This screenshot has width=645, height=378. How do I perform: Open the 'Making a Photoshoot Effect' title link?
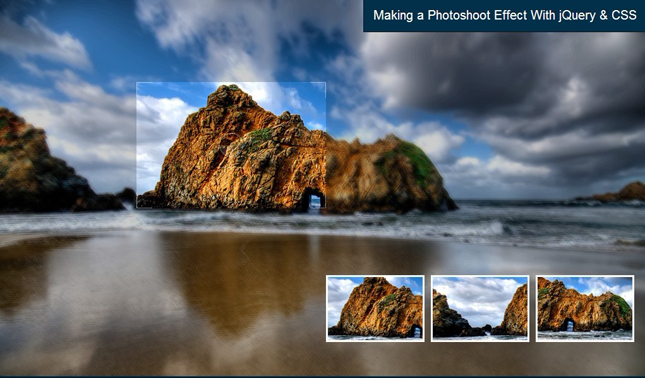point(505,16)
